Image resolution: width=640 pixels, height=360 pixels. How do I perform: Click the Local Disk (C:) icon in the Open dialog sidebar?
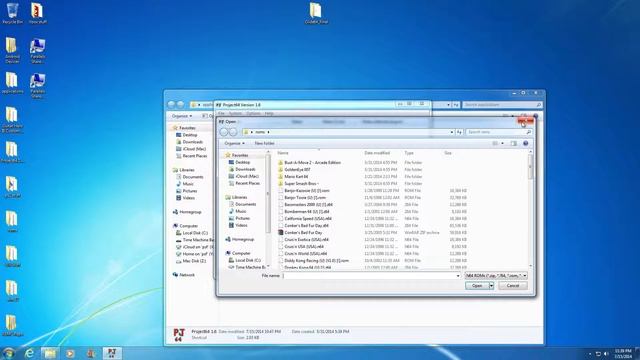[231, 260]
